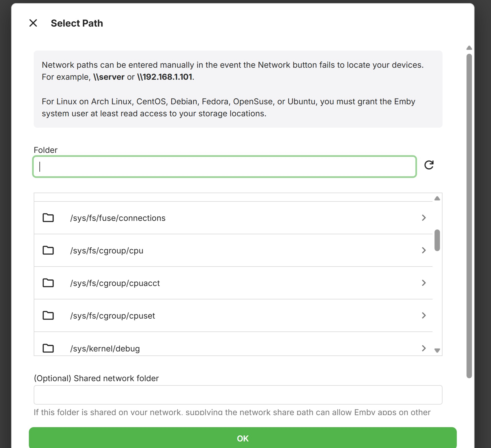
Task: Click folder icon for /sys/kernel/debug
Action: click(48, 348)
